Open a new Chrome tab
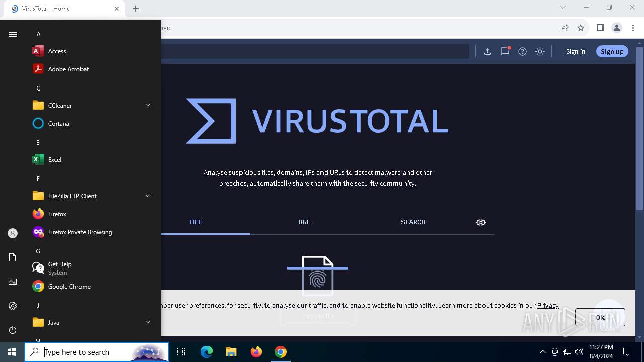 (136, 9)
